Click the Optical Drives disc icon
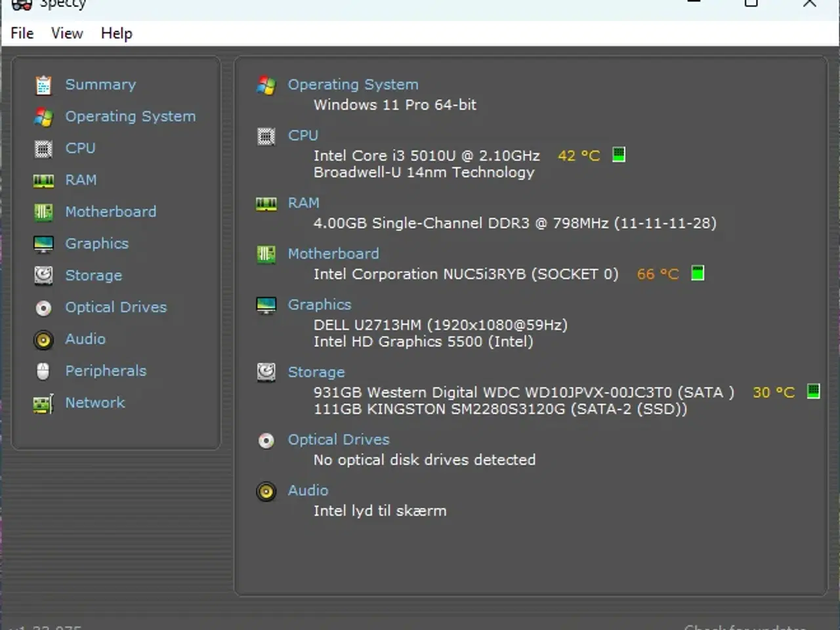The image size is (840, 630). [43, 307]
